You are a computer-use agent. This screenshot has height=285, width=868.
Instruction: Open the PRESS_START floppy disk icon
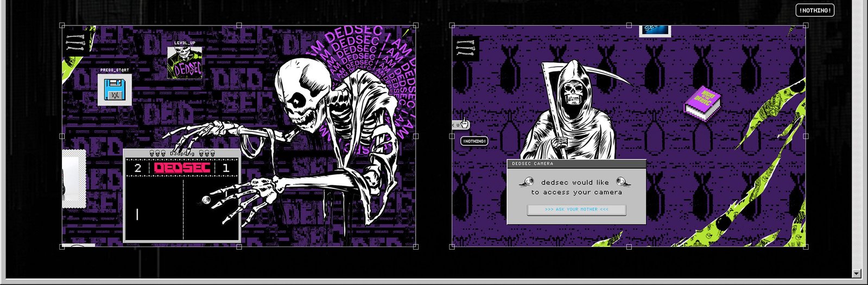[115, 90]
